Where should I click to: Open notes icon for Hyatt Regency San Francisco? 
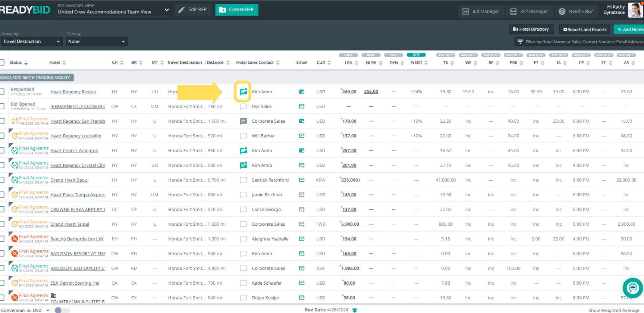click(x=243, y=121)
